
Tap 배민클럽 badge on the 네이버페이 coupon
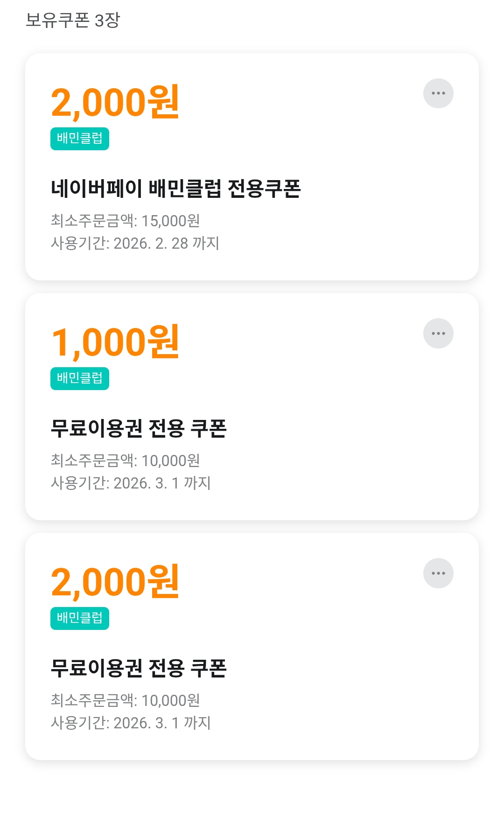80,139
